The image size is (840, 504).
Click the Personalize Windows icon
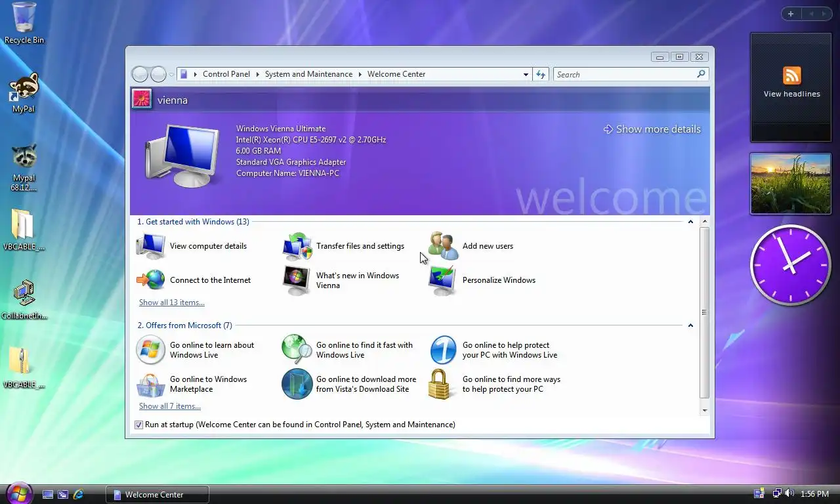443,280
